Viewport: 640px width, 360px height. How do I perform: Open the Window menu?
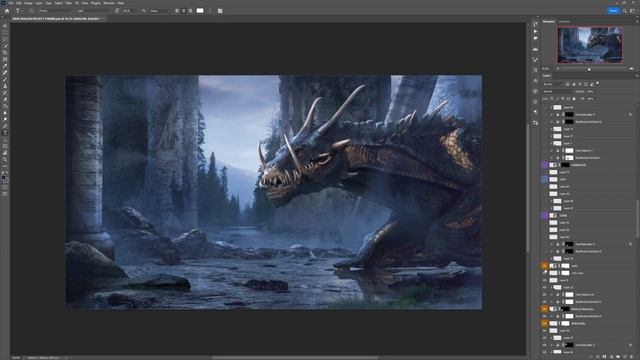tap(109, 3)
